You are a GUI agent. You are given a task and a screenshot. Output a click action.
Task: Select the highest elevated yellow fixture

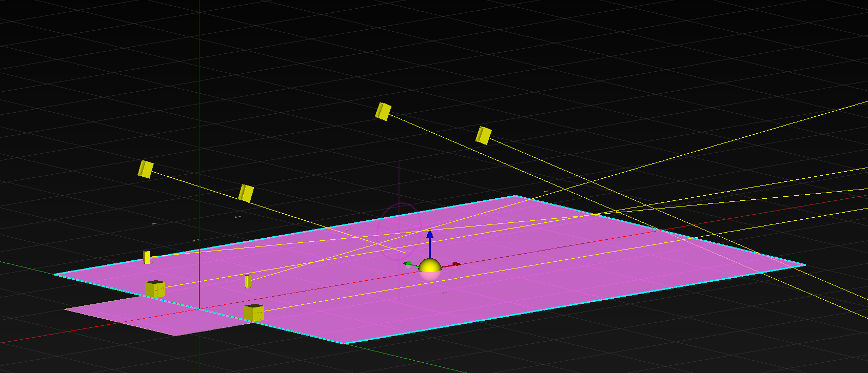click(383, 111)
